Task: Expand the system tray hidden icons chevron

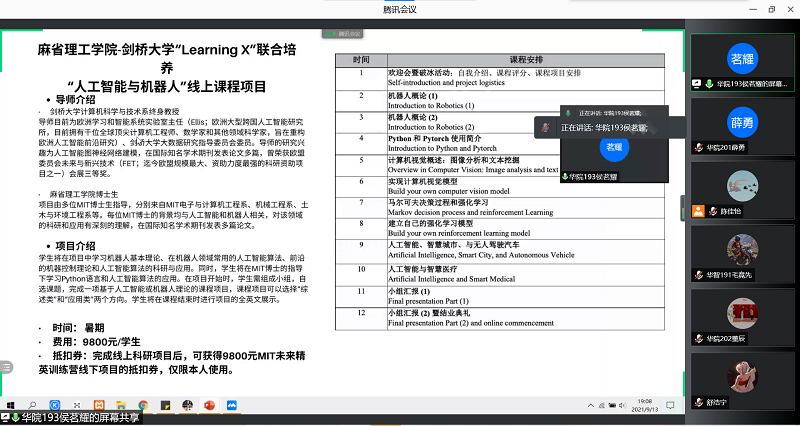Action: tap(591, 406)
